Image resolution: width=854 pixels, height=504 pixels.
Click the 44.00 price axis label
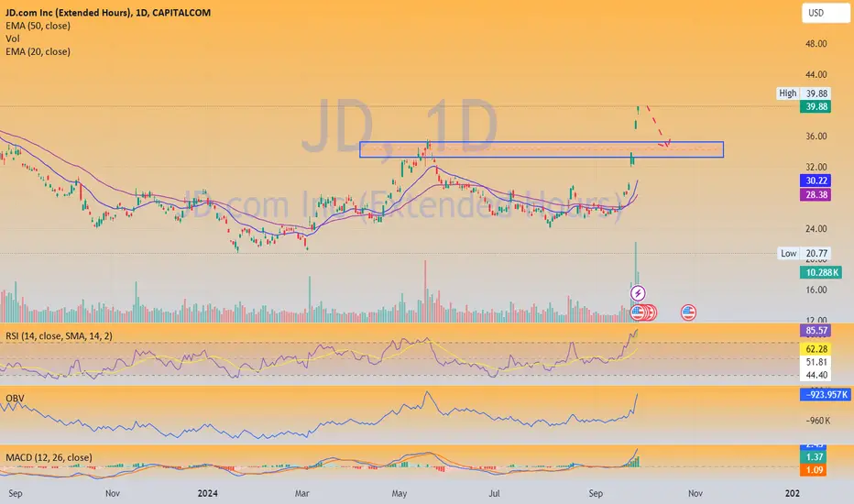tap(816, 74)
